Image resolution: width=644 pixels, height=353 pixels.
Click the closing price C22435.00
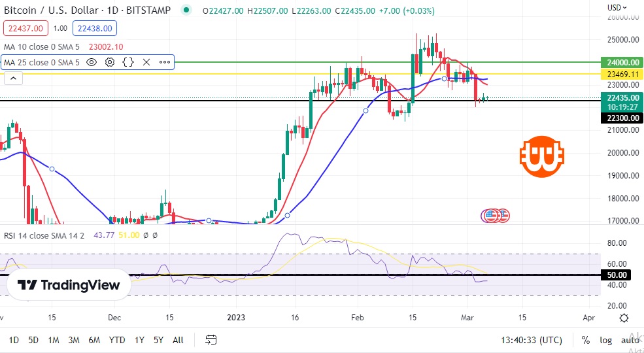coord(355,10)
